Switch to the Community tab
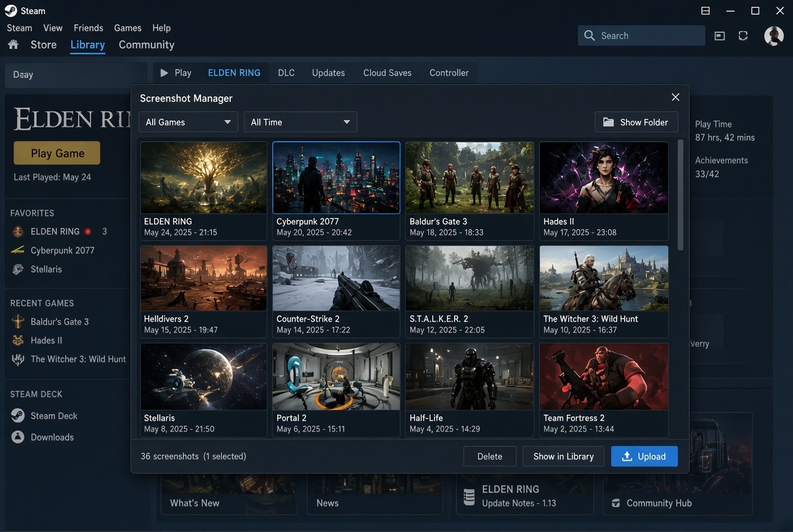The height and width of the screenshot is (532, 793). point(146,45)
